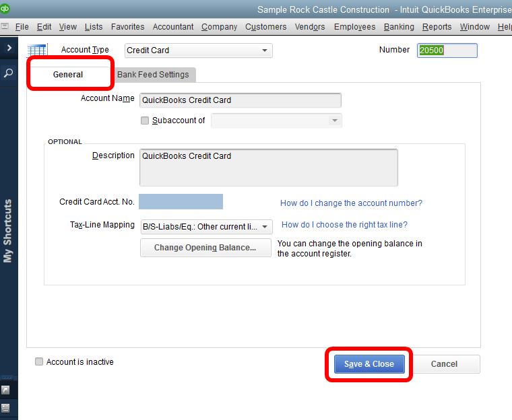Open the Subaccount of parent dropdown
The image size is (512, 420).
[x=276, y=120]
